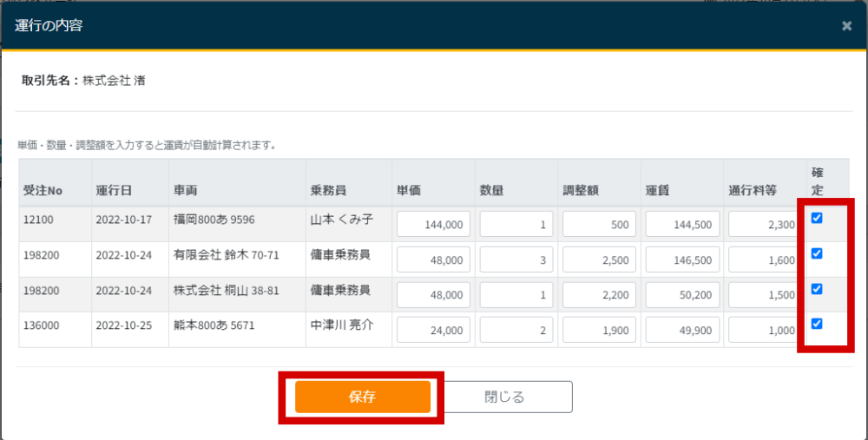Select the 通行料等 field showing 1,600

(x=763, y=260)
